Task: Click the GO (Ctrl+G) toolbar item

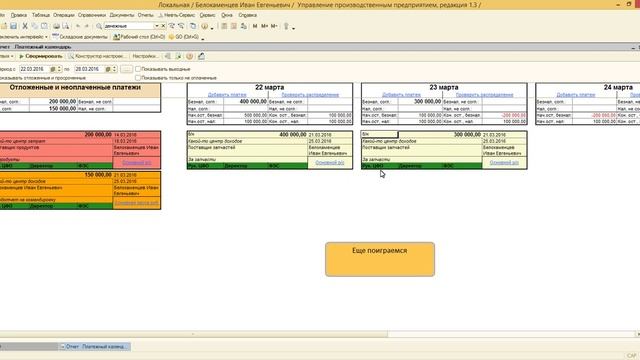Action: click(x=184, y=37)
